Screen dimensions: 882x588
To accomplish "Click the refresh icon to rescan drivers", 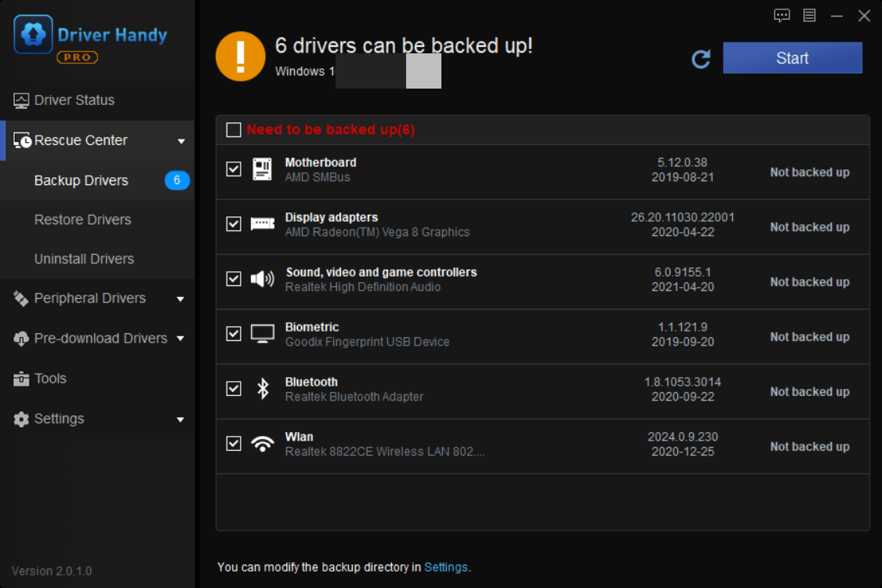I will pos(701,58).
